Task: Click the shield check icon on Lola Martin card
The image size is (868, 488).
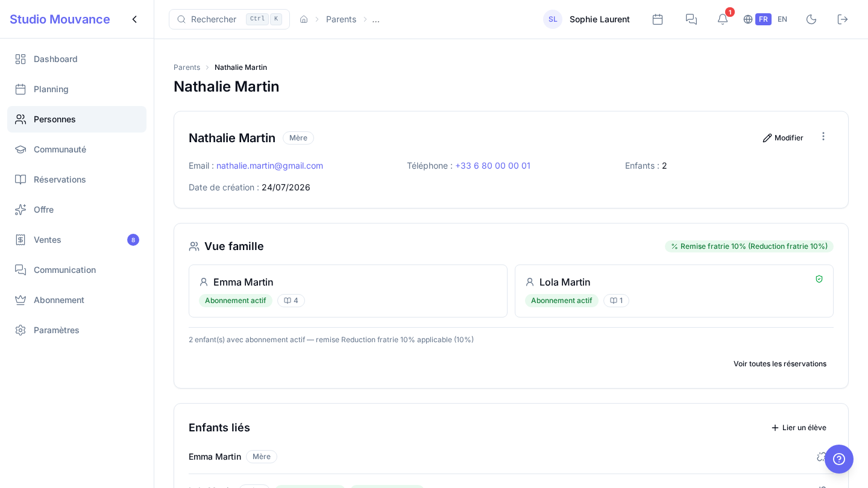Action: pyautogui.click(x=819, y=279)
